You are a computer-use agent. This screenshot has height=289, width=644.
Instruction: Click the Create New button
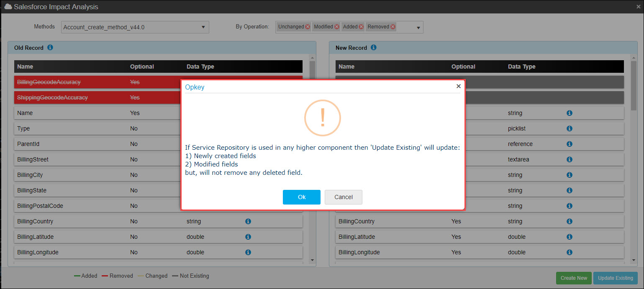point(574,278)
